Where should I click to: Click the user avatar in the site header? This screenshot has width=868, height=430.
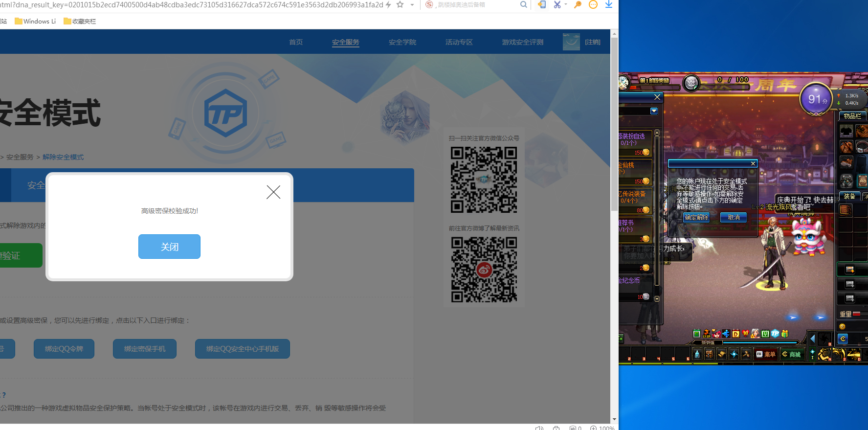tap(571, 42)
